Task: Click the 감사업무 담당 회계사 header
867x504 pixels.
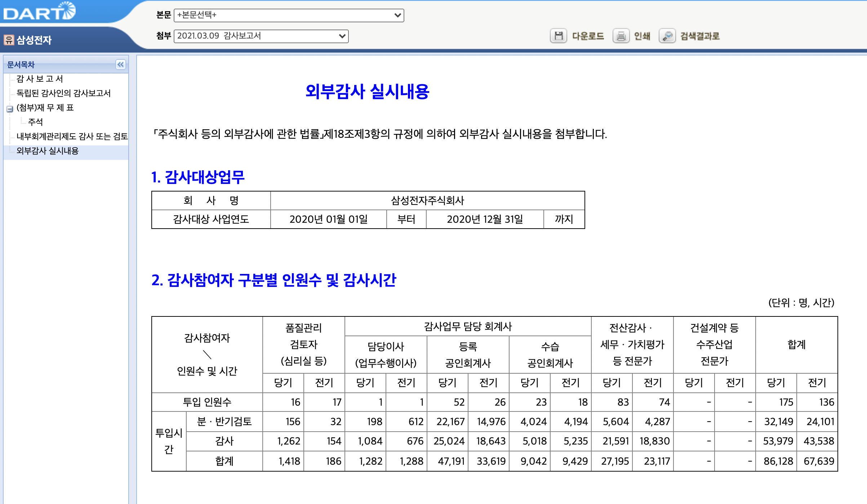Action: [468, 327]
